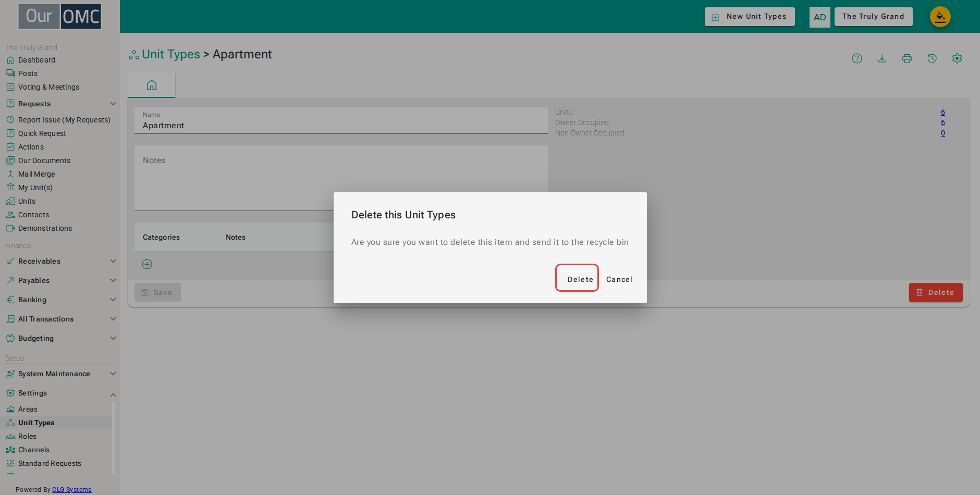Click the sidebar scrollbar
This screenshot has height=495, width=980.
[113, 438]
